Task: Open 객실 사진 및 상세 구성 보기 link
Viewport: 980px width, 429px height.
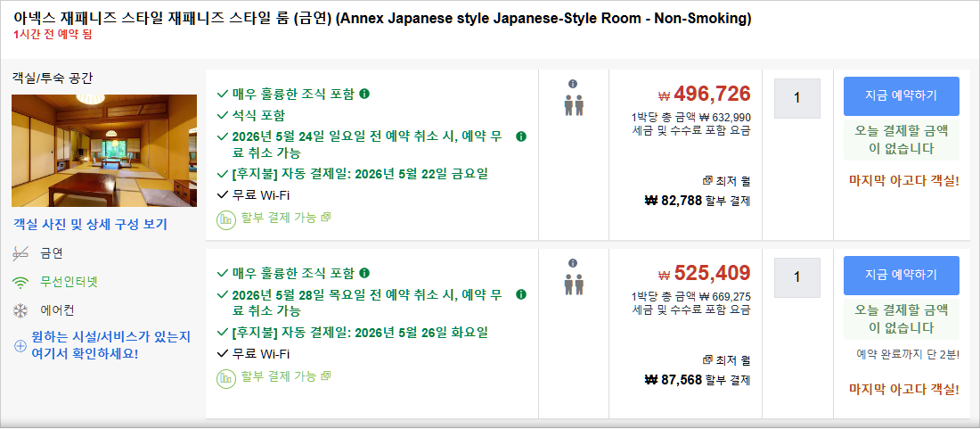Action: tap(90, 225)
